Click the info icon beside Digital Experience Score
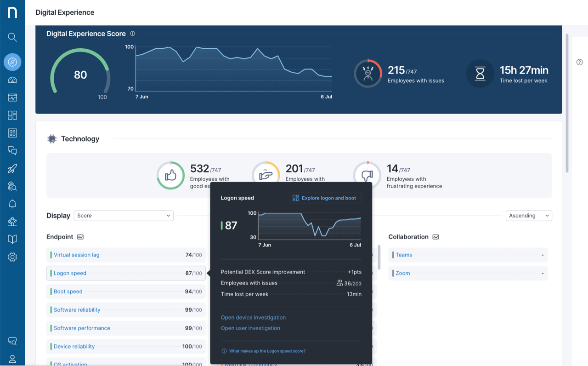588x366 pixels. tap(132, 33)
